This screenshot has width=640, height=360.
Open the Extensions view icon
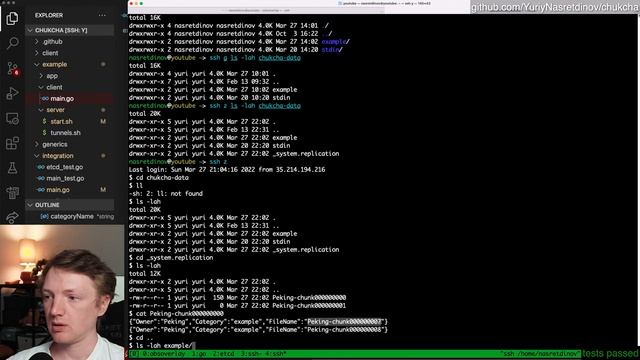pyautogui.click(x=12, y=143)
